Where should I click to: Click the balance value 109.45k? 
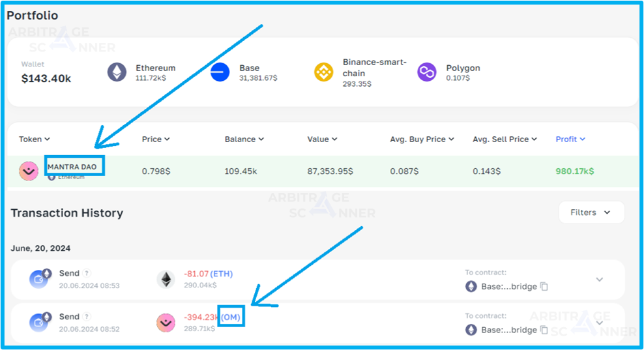click(241, 171)
